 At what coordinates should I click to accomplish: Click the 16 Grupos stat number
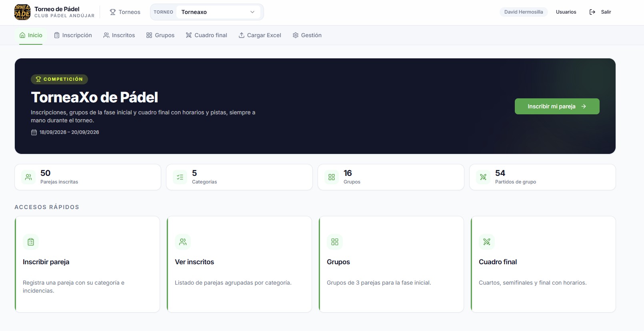point(348,173)
